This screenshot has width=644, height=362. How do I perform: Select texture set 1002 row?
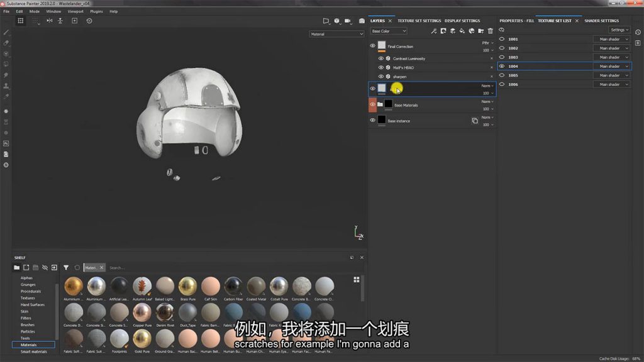click(x=564, y=48)
